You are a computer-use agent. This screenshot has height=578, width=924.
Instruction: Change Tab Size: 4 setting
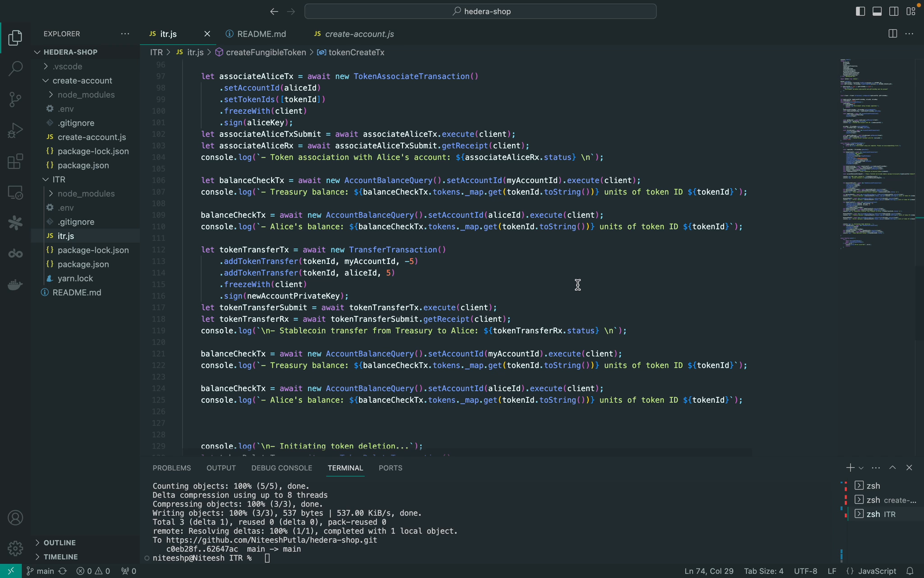pyautogui.click(x=763, y=571)
